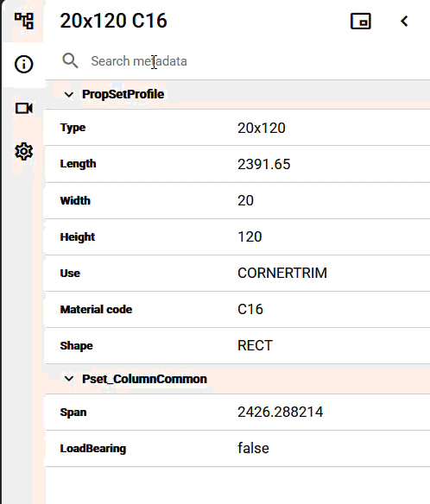Select the Height value 120
Screen dimensions: 430x504
click(250, 236)
